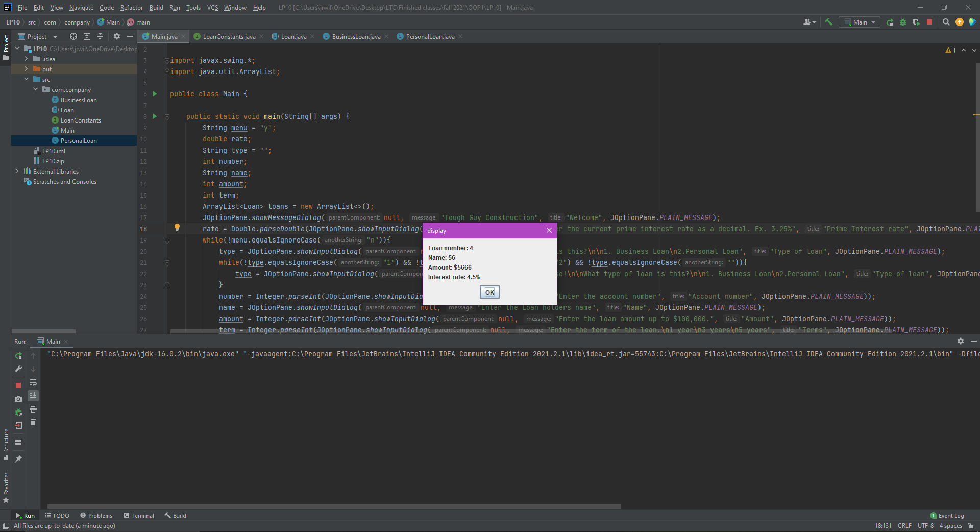Start debugging with the Debug bug icon
The height and width of the screenshot is (532, 980).
pyautogui.click(x=903, y=22)
